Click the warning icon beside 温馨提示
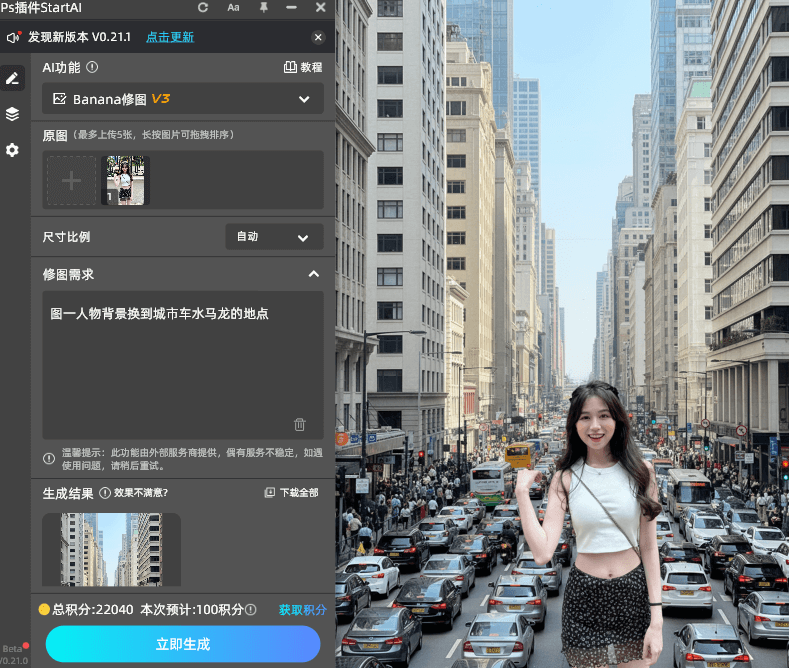The height and width of the screenshot is (668, 789). pyautogui.click(x=49, y=459)
